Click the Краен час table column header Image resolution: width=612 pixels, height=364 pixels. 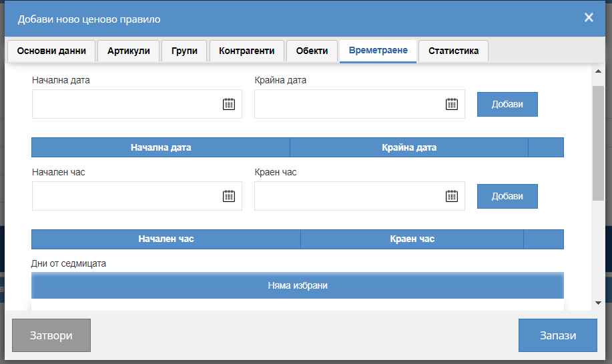click(x=412, y=239)
